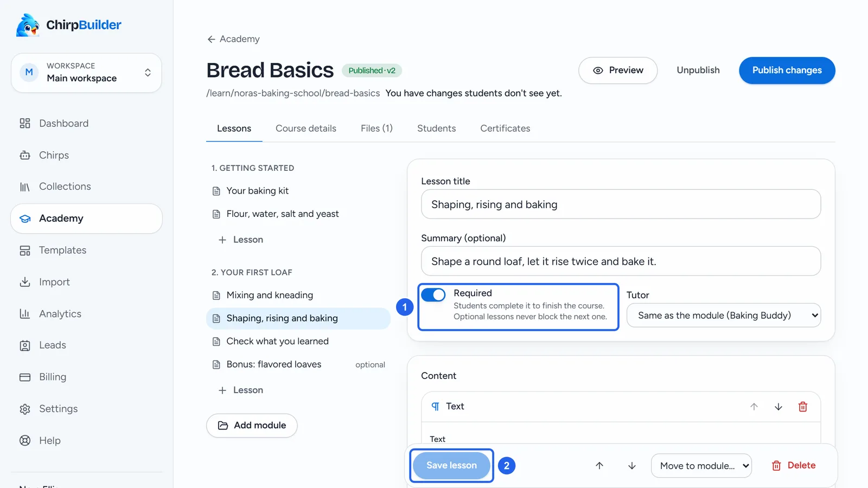Open Settings in the sidebar

(x=86, y=409)
